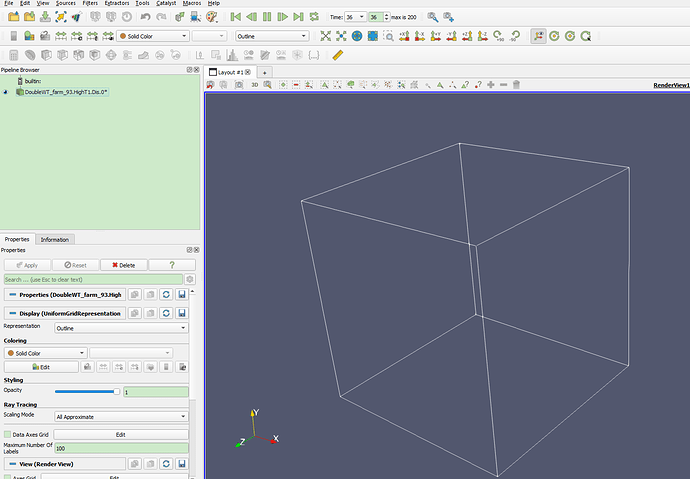The image size is (690, 479).
Task: Switch to the Information tab
Action: (x=54, y=239)
